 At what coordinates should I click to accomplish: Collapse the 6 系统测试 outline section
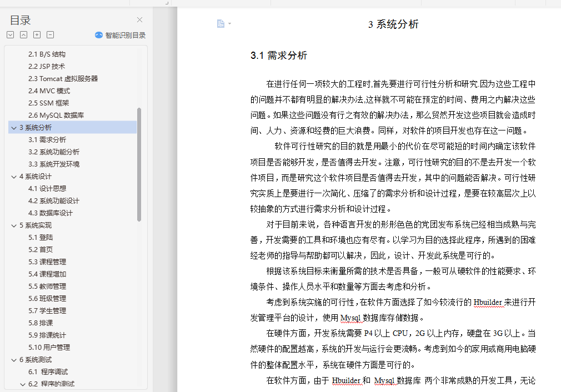click(x=14, y=360)
